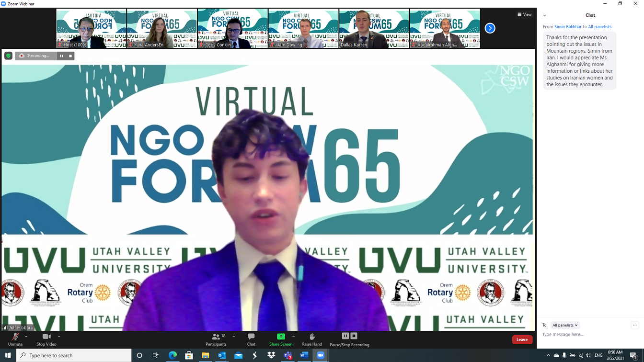The height and width of the screenshot is (362, 644).
Task: Open the View layout menu
Action: 524,14
